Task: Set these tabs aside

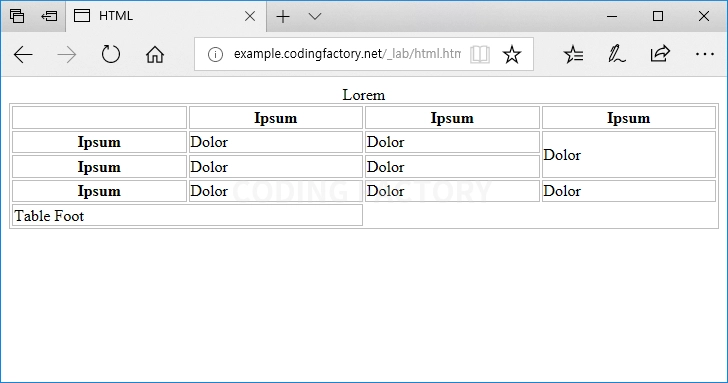Action: click(49, 16)
